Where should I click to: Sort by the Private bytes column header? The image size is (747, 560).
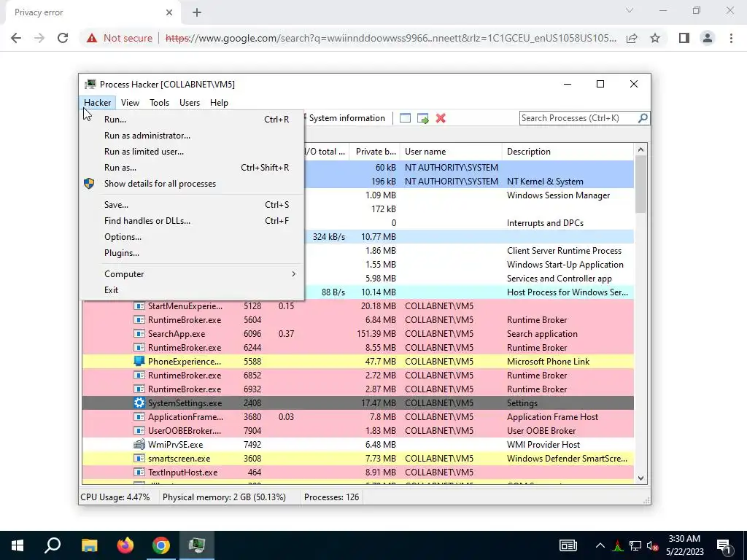point(375,152)
